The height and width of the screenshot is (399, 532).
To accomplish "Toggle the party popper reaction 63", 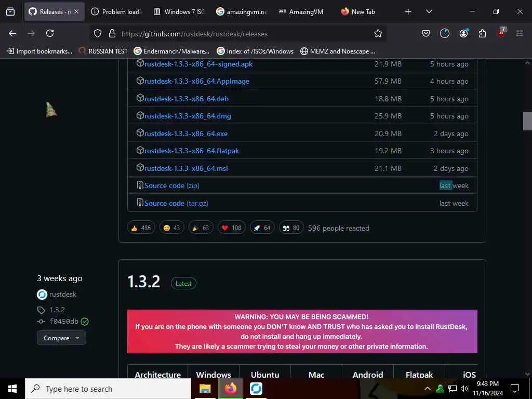I will pos(201,228).
